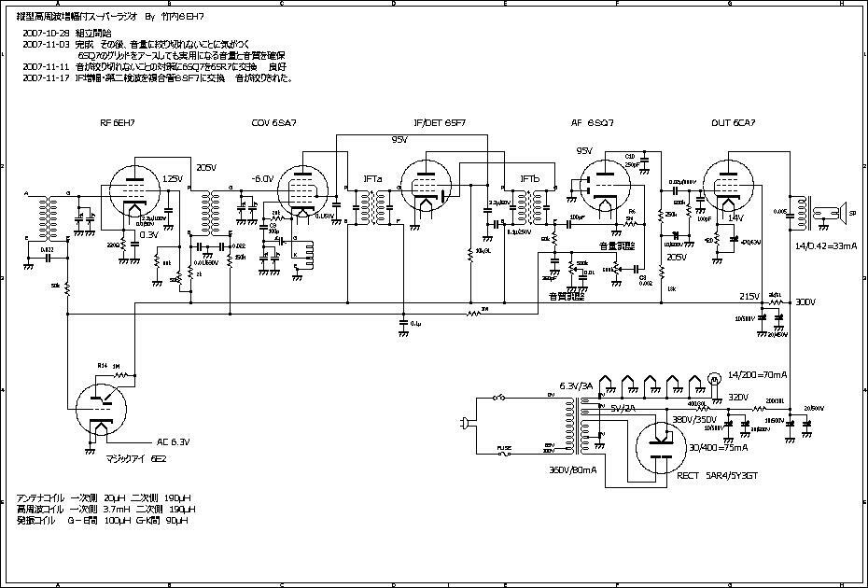868x588 pixels.
Task: Click the '2007-11-17' revision note
Action: point(158,78)
